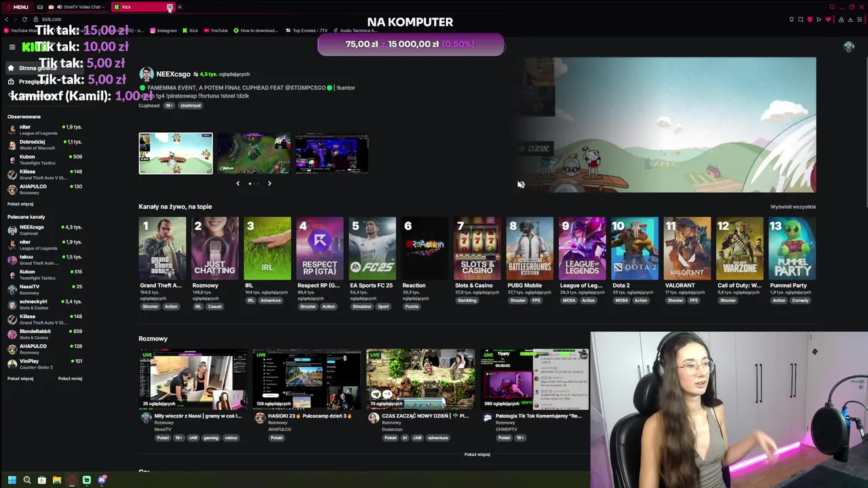Open the EA Sports FC 25 category card
The height and width of the screenshot is (488, 868).
(372, 248)
